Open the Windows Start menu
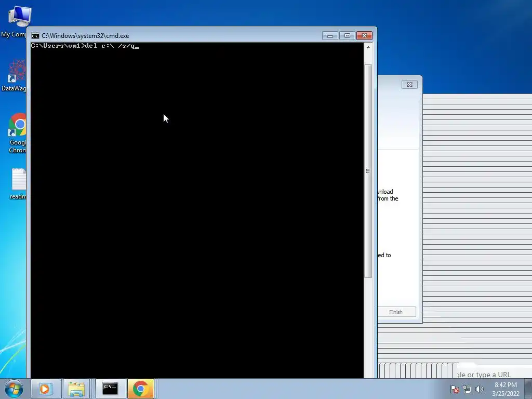 tap(14, 389)
